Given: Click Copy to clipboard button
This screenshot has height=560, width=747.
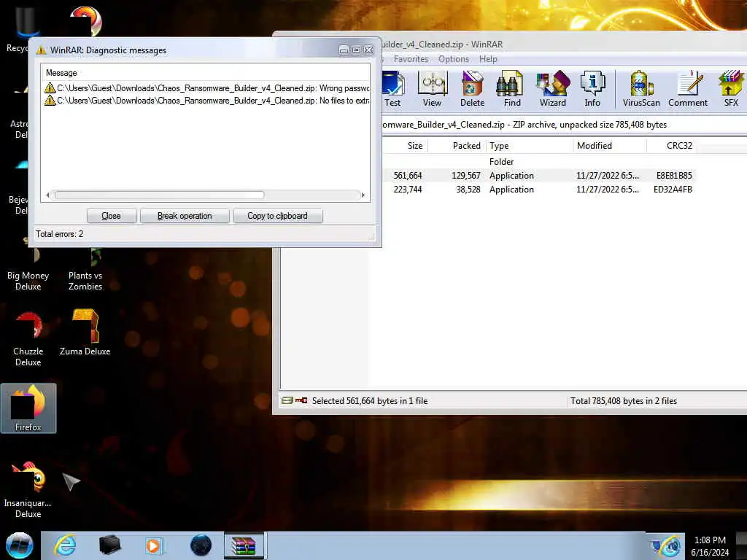Looking at the screenshot, I should click(x=277, y=216).
